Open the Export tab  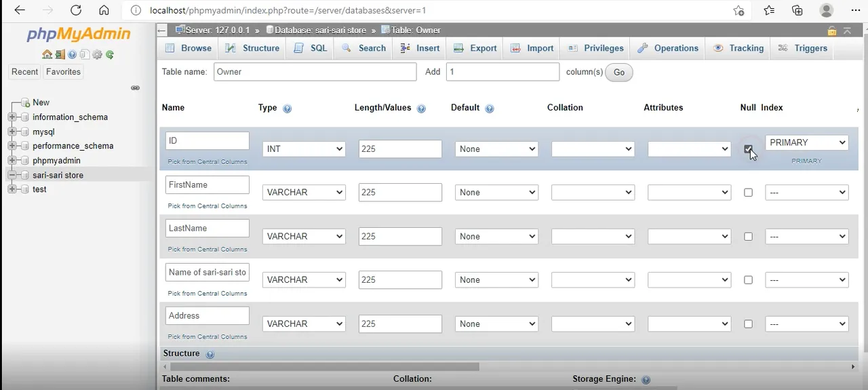pyautogui.click(x=475, y=48)
